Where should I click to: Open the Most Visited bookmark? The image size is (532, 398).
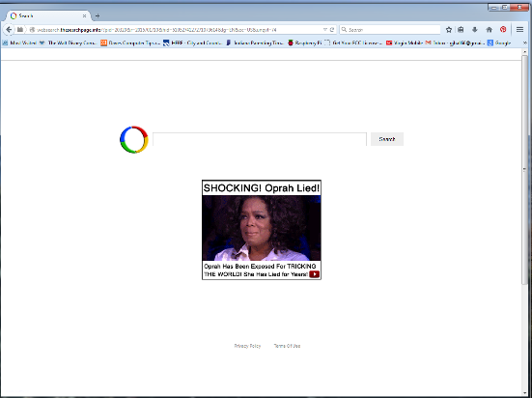[x=19, y=43]
